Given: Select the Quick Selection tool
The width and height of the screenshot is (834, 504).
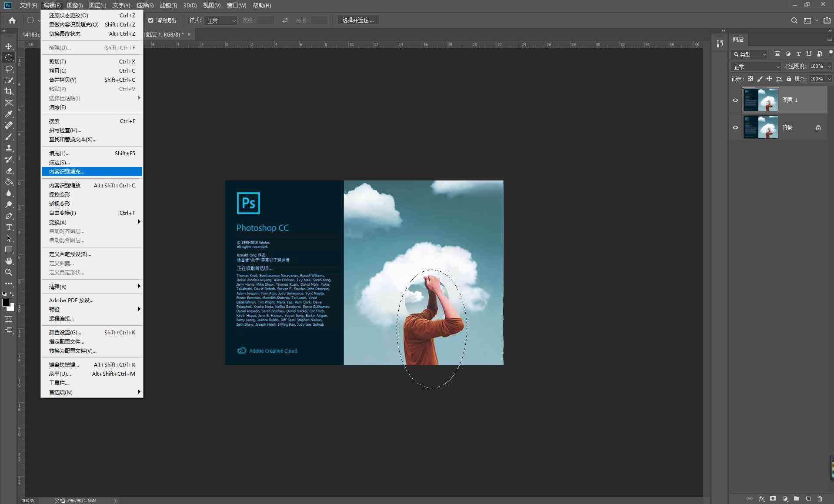Looking at the screenshot, I should [9, 80].
